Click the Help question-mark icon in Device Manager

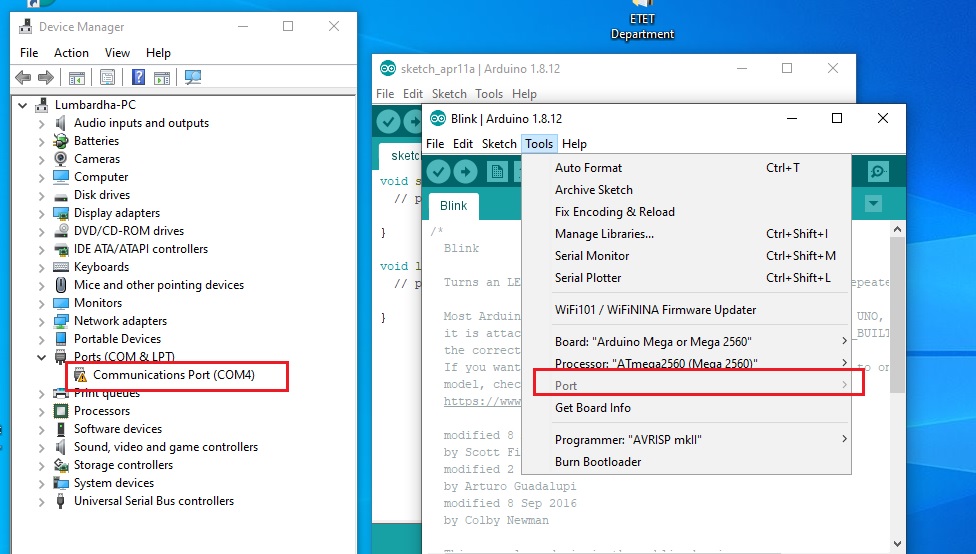138,77
